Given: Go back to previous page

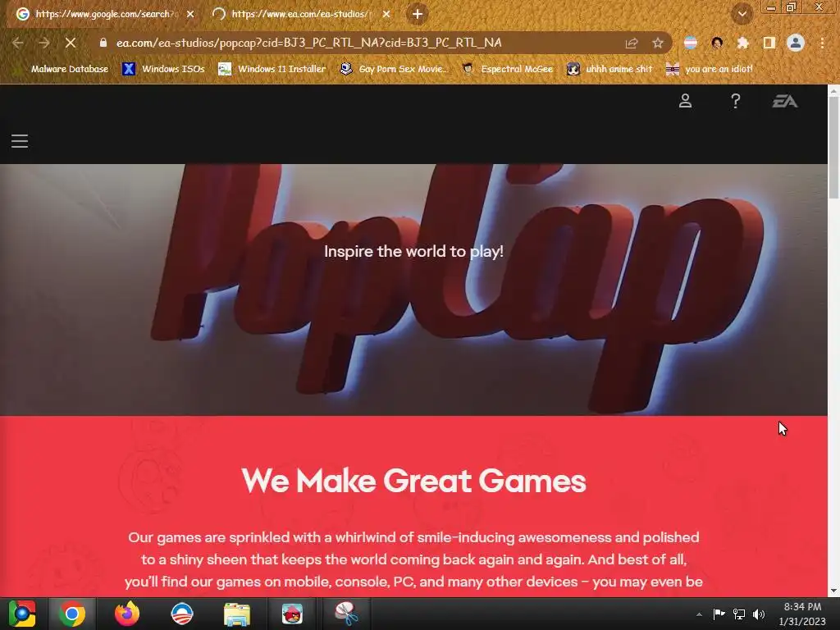Looking at the screenshot, I should [x=18, y=43].
